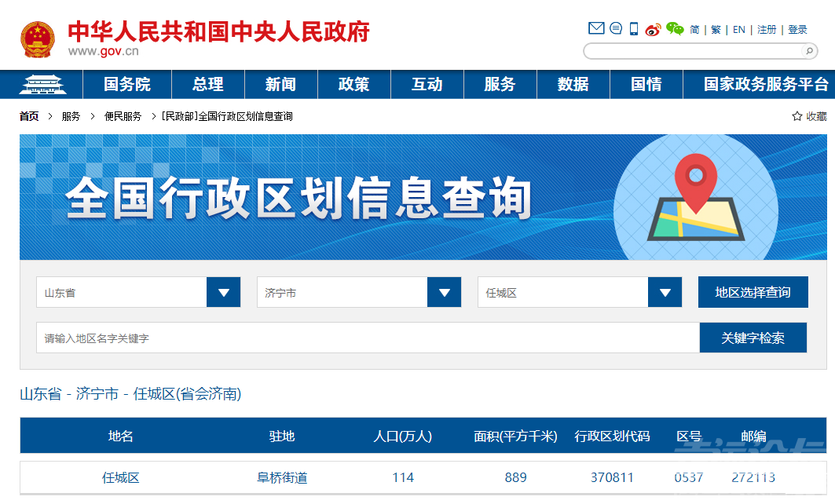Expand the 山东省 province dropdown
This screenshot has height=504, width=835.
coord(223,292)
